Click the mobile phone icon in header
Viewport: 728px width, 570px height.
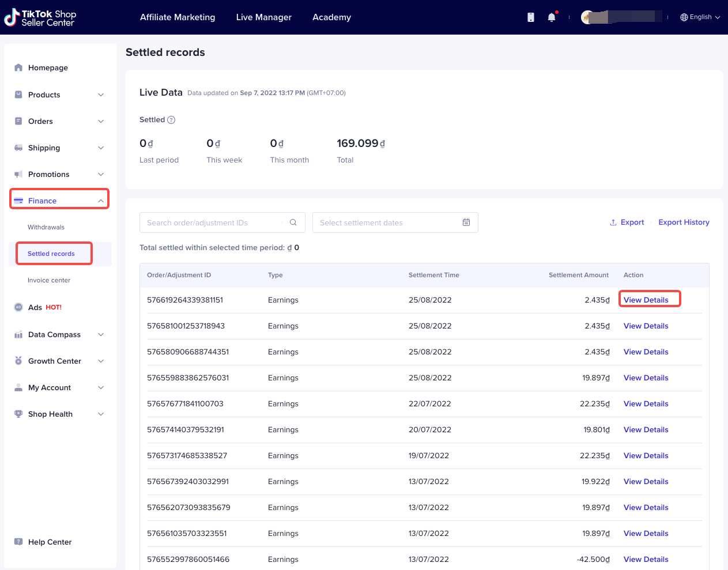click(x=531, y=17)
